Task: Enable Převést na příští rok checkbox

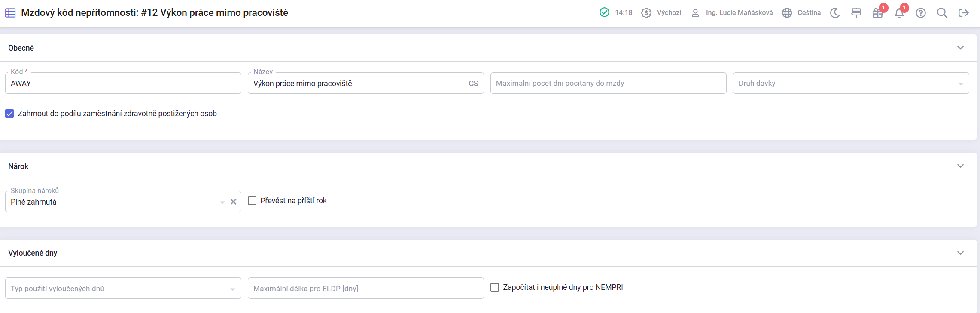Action: coord(252,201)
